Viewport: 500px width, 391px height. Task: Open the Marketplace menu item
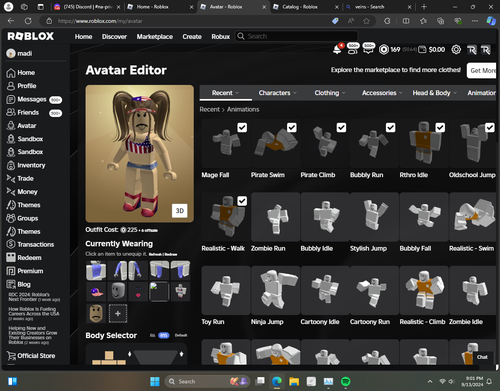154,36
